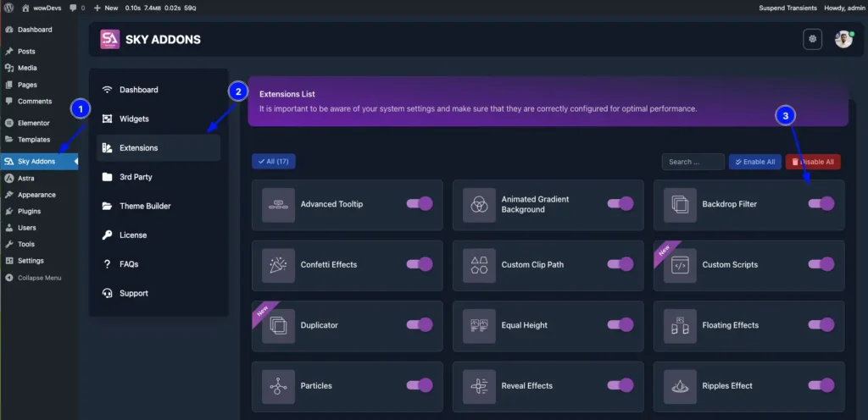
Task: Click the Advanced Tooltip card icon
Action: tap(278, 205)
